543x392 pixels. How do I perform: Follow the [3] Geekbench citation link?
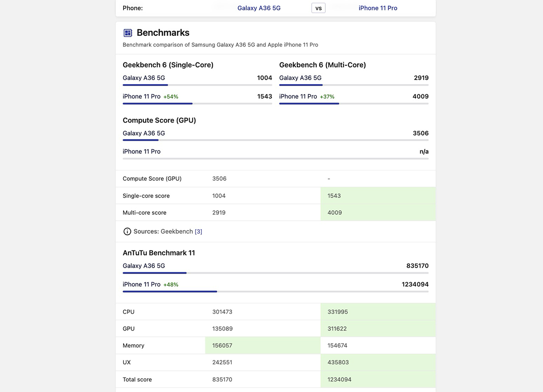198,231
